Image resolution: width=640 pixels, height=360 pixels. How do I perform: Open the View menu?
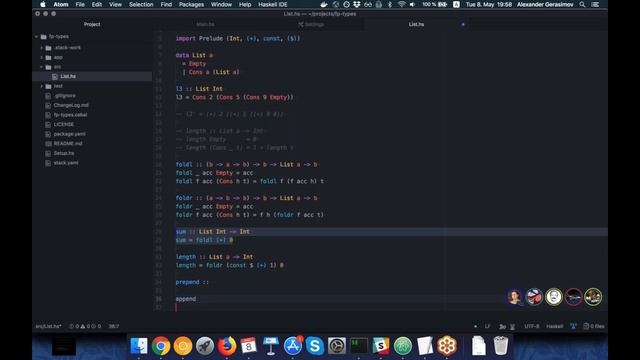coord(116,4)
